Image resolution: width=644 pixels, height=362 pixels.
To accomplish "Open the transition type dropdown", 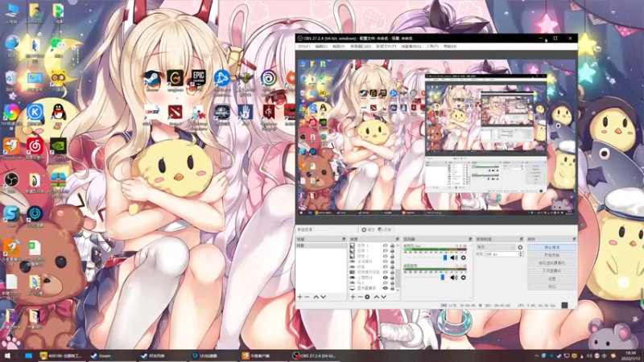I will pyautogui.click(x=495, y=247).
